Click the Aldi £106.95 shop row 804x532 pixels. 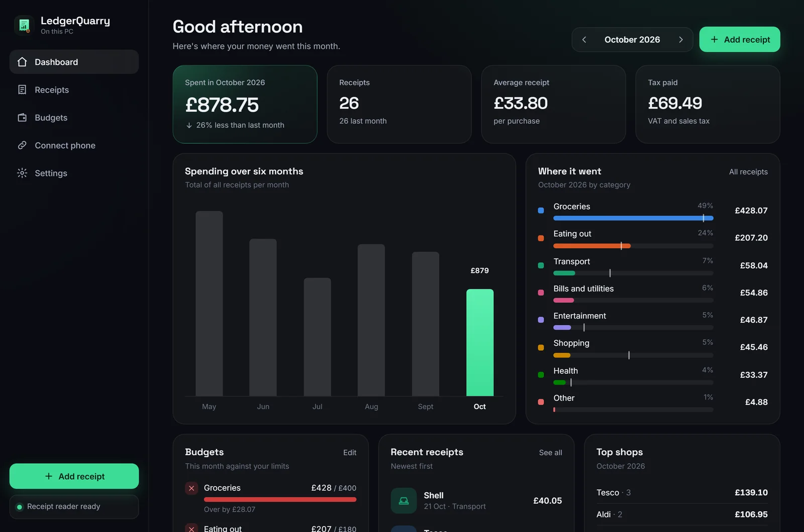[x=682, y=514]
